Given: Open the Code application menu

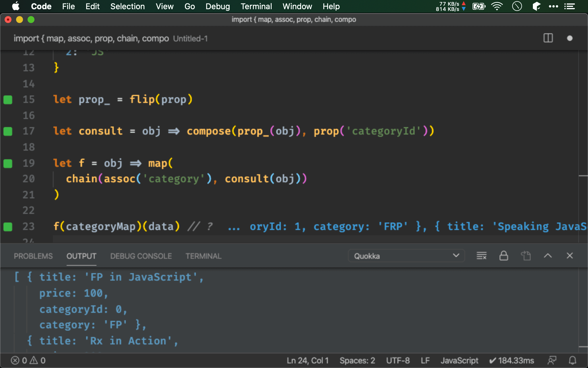Looking at the screenshot, I should [41, 6].
